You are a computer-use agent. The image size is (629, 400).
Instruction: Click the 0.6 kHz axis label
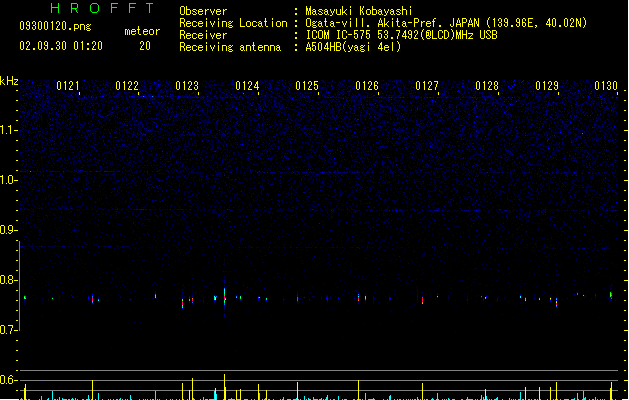click(x=8, y=380)
